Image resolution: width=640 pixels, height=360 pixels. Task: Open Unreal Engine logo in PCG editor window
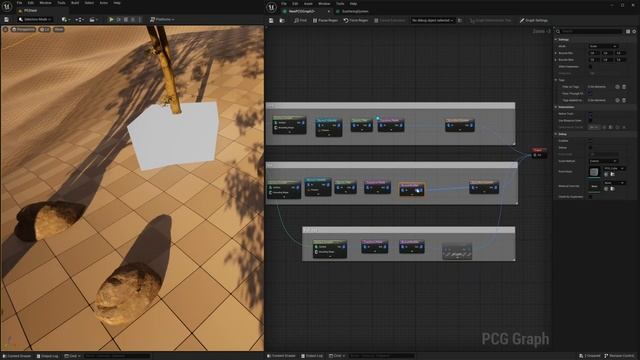click(x=271, y=7)
